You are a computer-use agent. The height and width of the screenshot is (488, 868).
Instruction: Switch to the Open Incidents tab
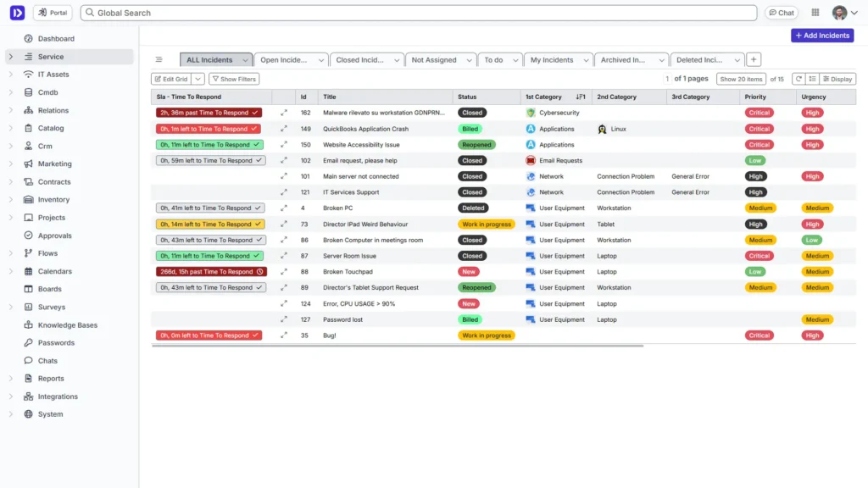tap(288, 60)
